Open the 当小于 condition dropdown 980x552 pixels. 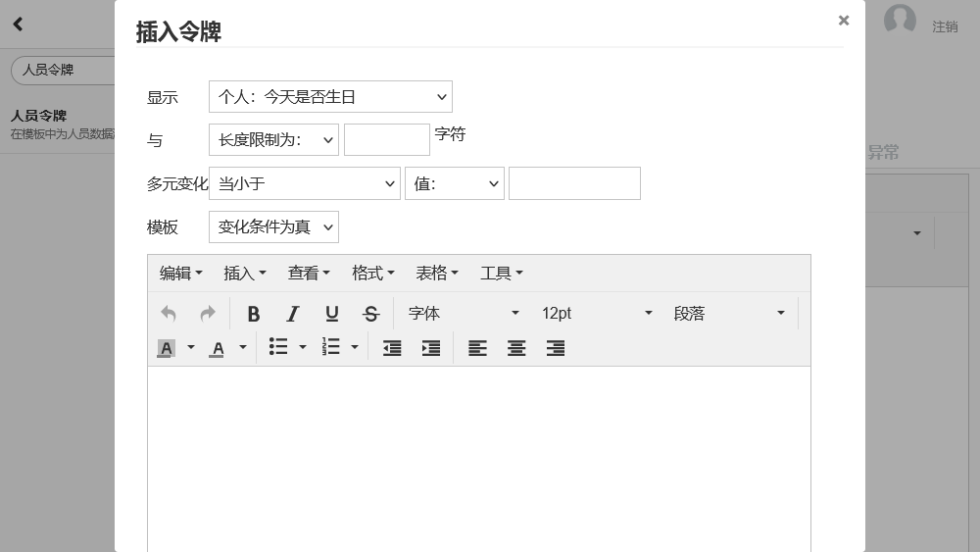pos(304,183)
